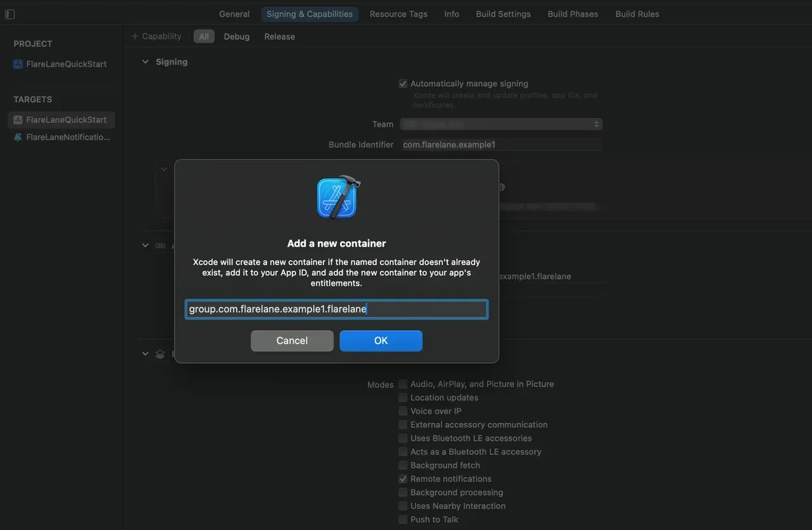Enable Voice over IP mode
The image size is (812, 530).
click(x=403, y=411)
